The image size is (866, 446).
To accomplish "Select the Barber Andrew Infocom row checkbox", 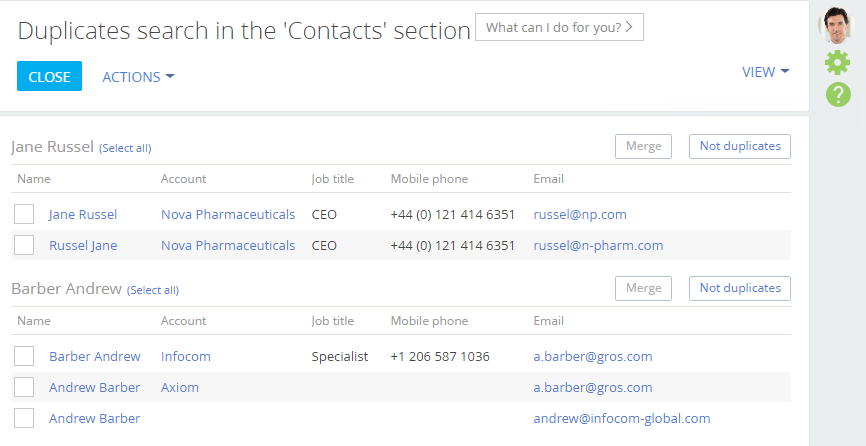I will point(24,356).
